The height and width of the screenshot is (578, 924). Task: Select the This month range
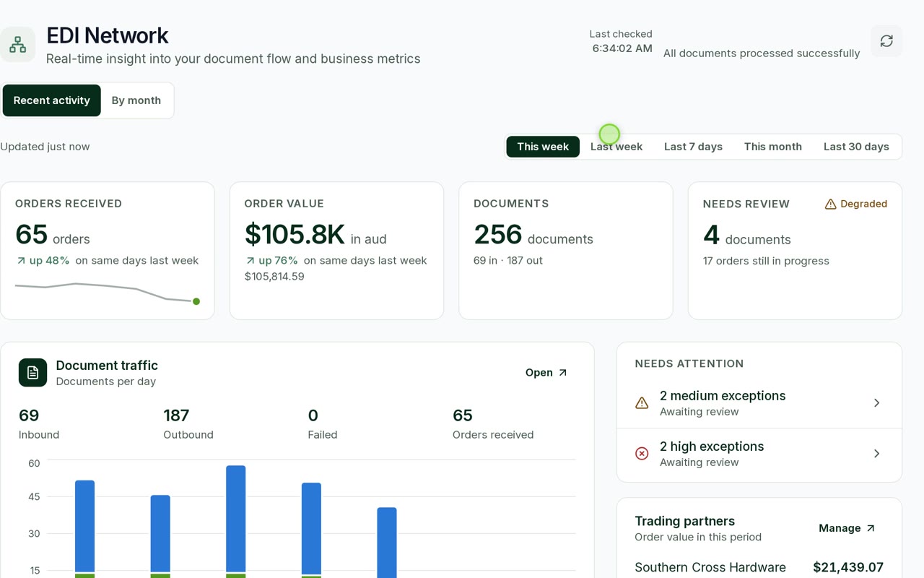(x=773, y=147)
